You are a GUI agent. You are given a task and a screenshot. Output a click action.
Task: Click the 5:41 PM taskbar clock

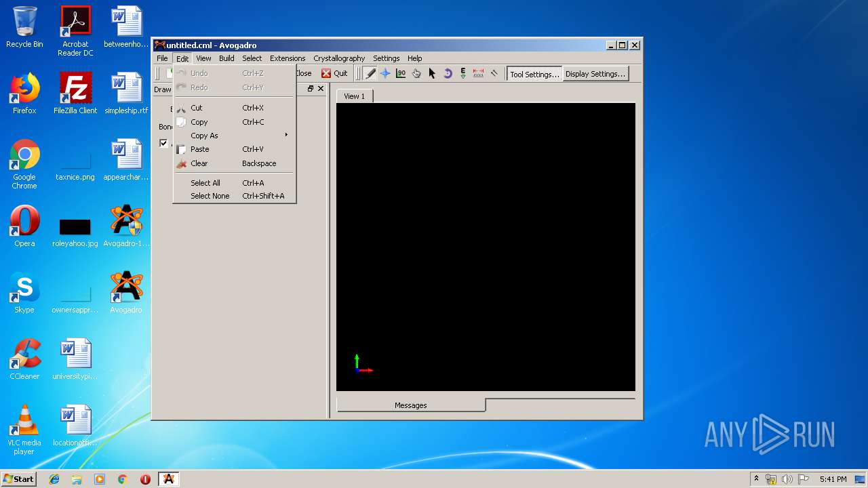(x=833, y=479)
